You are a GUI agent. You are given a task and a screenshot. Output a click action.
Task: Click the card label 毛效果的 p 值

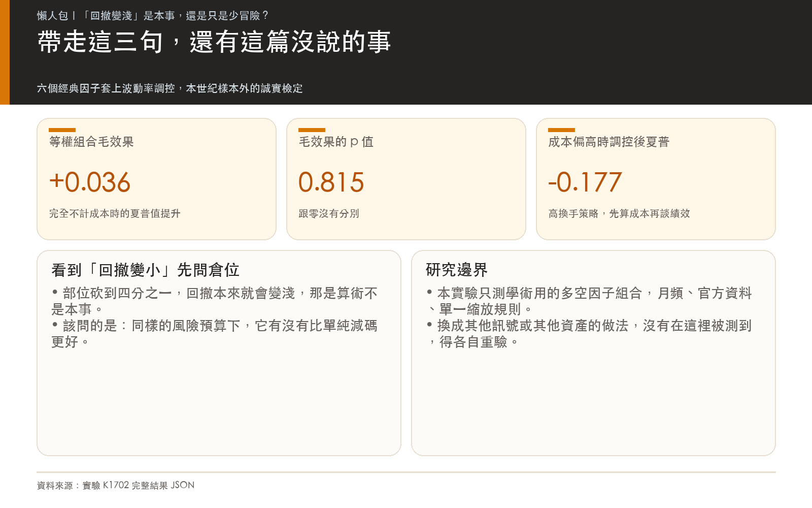point(336,142)
